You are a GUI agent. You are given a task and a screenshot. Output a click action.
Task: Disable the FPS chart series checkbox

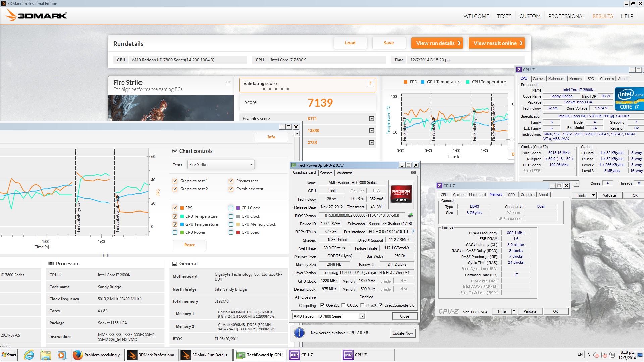(x=175, y=208)
